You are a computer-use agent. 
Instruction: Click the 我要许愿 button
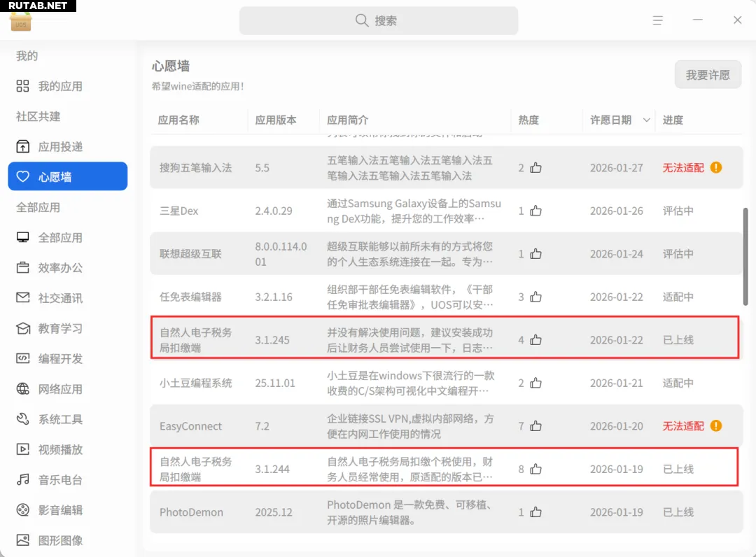(708, 75)
